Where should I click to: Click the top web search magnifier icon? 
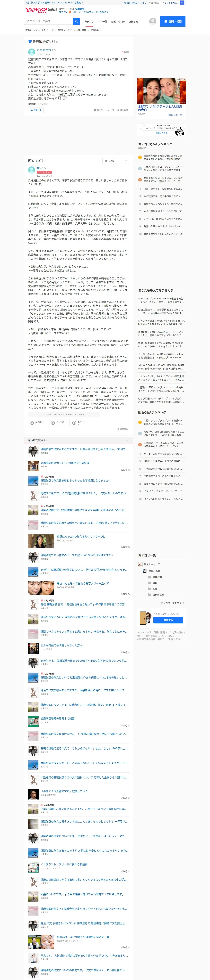182,3
